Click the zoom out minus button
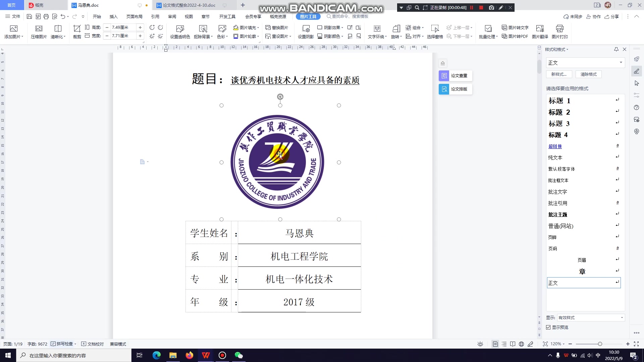 [x=570, y=344]
